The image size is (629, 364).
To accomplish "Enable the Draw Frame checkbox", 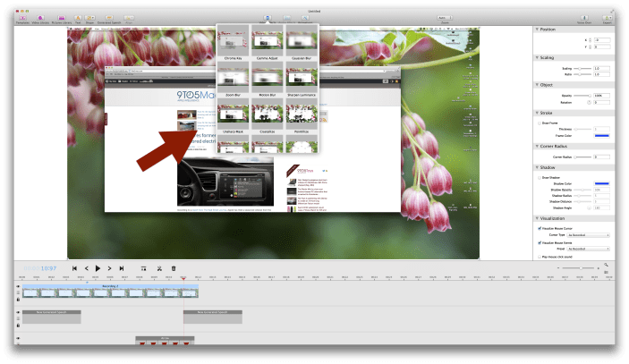I will coord(538,122).
